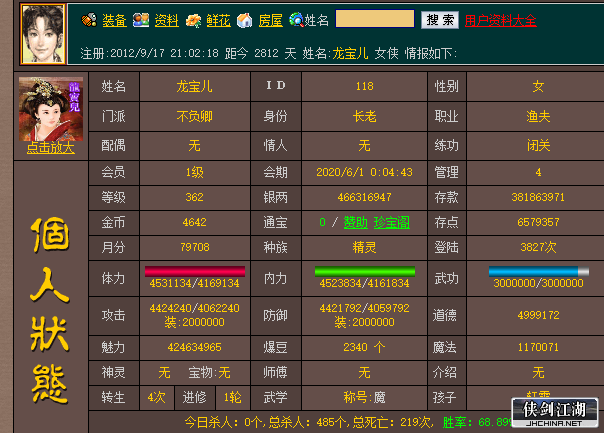Image resolution: width=604 pixels, height=433 pixels.
Task: Click the green 内力 energy bar
Action: click(365, 271)
